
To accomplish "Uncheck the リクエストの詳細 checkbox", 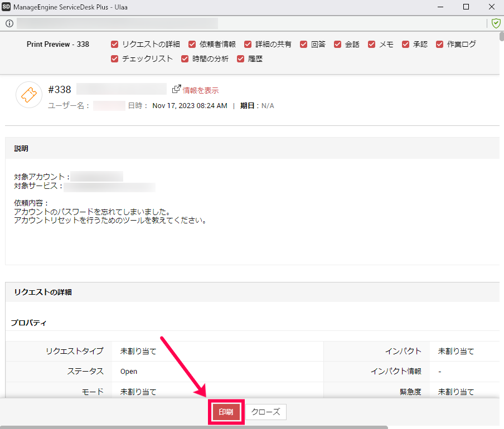I will tap(114, 45).
